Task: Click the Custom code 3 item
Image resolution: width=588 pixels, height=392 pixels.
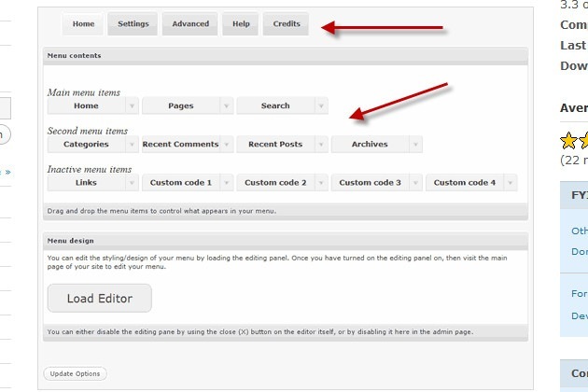Action: pos(370,183)
